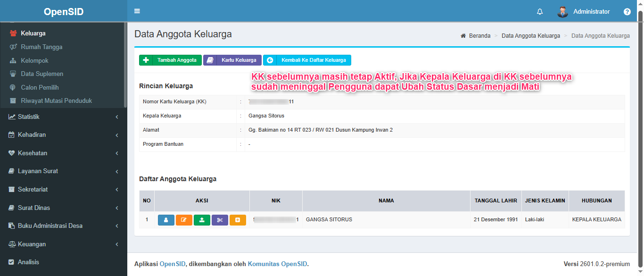Image resolution: width=644 pixels, height=276 pixels.
Task: Open the notification bell in the header
Action: [540, 12]
